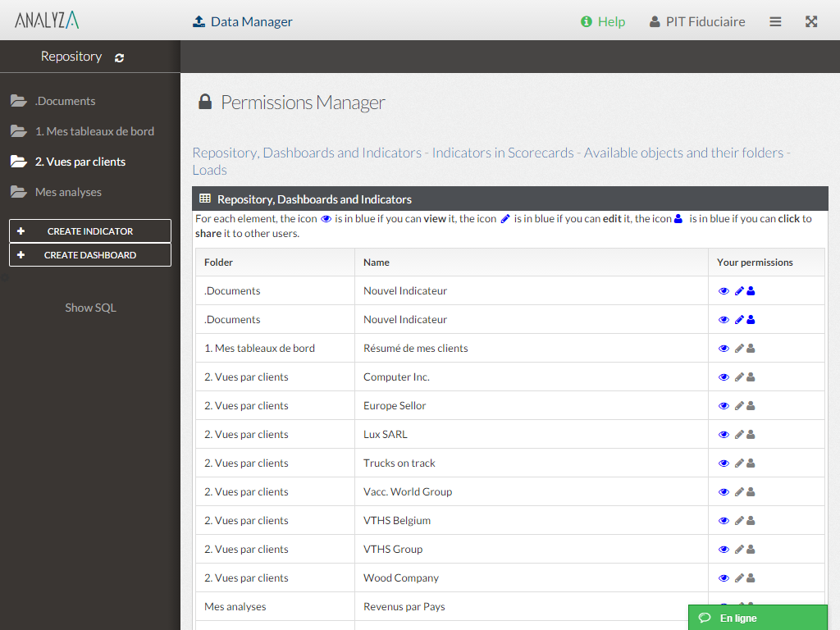Open the En ligne chat widget
This screenshot has height=630, width=840.
click(x=757, y=618)
